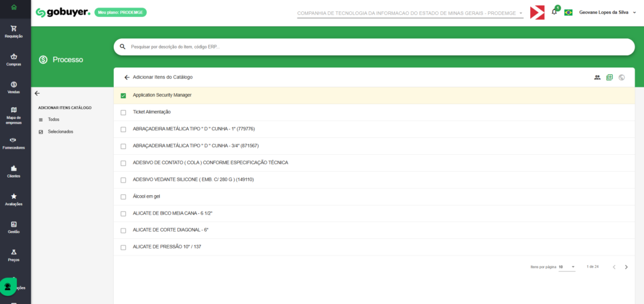Select the Todos filter in left panel

pos(53,119)
